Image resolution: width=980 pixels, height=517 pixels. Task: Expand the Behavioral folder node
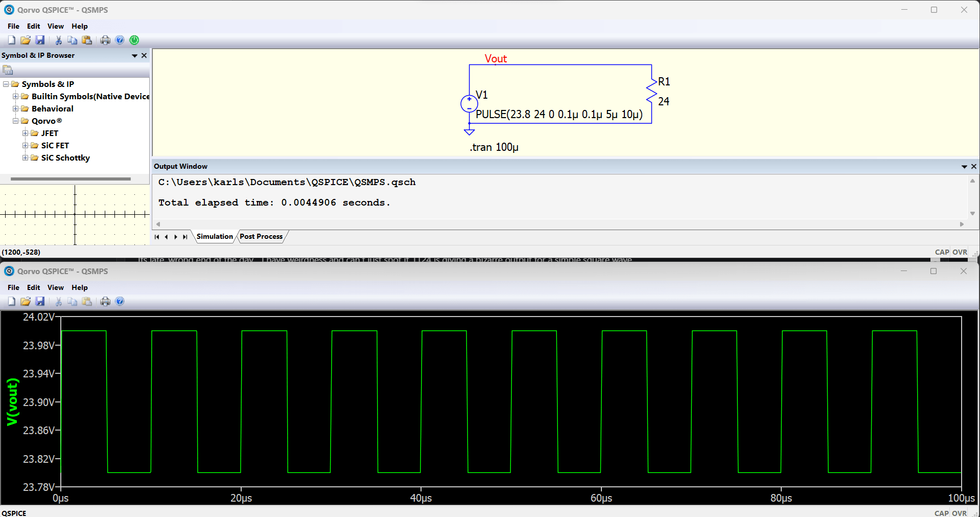click(16, 108)
